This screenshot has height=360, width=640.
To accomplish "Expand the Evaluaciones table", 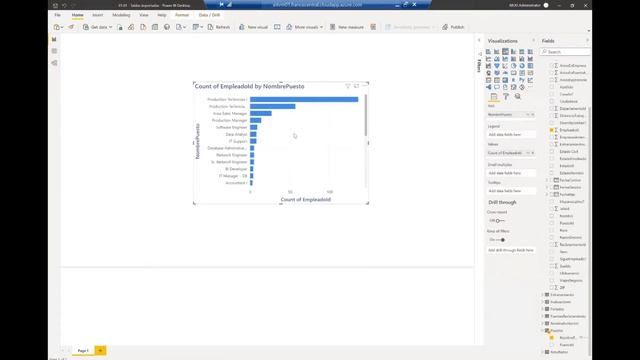I will (542, 302).
